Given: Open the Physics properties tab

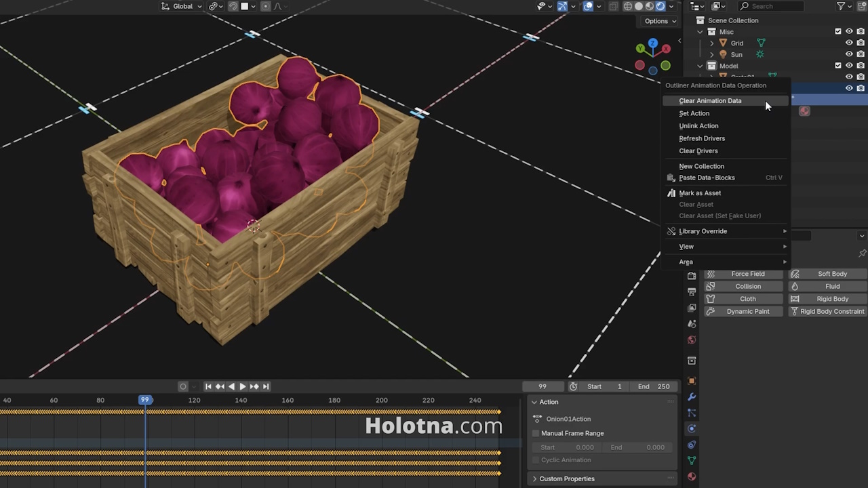Looking at the screenshot, I should tap(692, 428).
